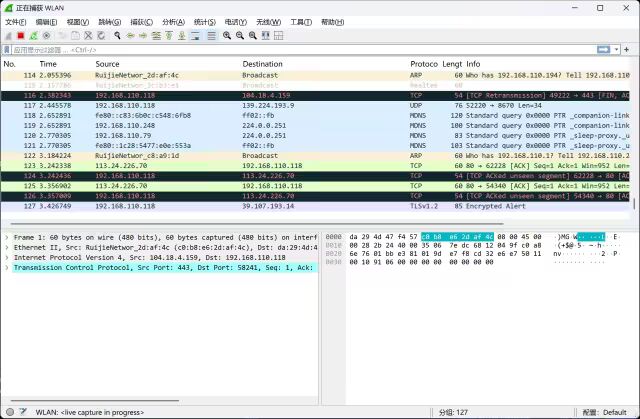Image resolution: width=640 pixels, height=419 pixels.
Task: Click the display filter bookmark icon
Action: [x=7, y=50]
